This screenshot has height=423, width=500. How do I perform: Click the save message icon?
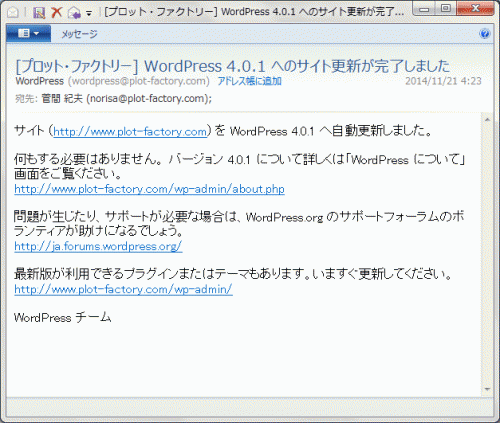click(39, 13)
